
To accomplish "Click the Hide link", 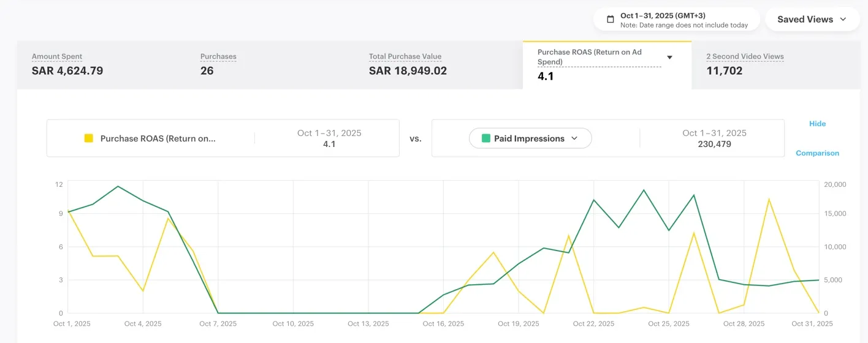I will (x=818, y=124).
